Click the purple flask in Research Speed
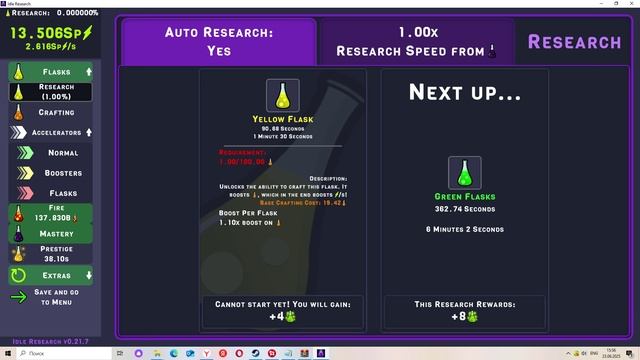This screenshot has height=360, width=640. pyautogui.click(x=492, y=51)
